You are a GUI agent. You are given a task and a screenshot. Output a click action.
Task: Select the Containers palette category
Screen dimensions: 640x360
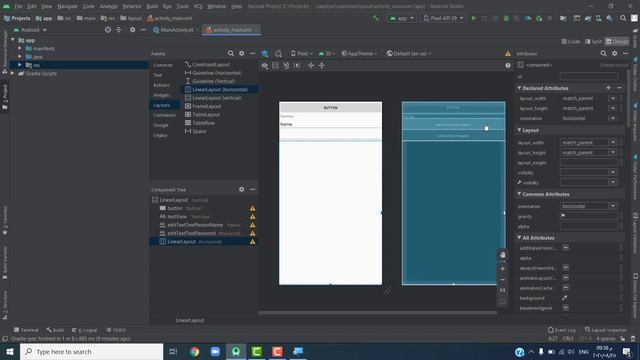tap(164, 115)
